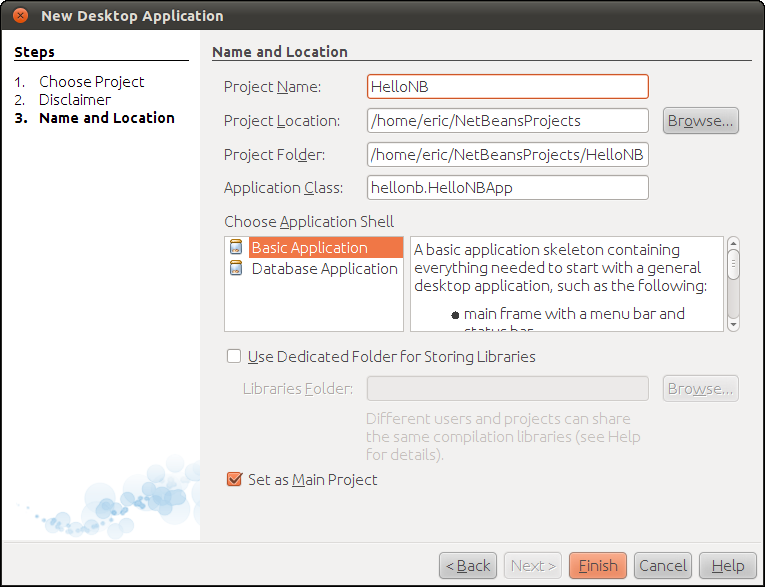This screenshot has height=587, width=765.
Task: Browse for the project location
Action: pyautogui.click(x=701, y=121)
